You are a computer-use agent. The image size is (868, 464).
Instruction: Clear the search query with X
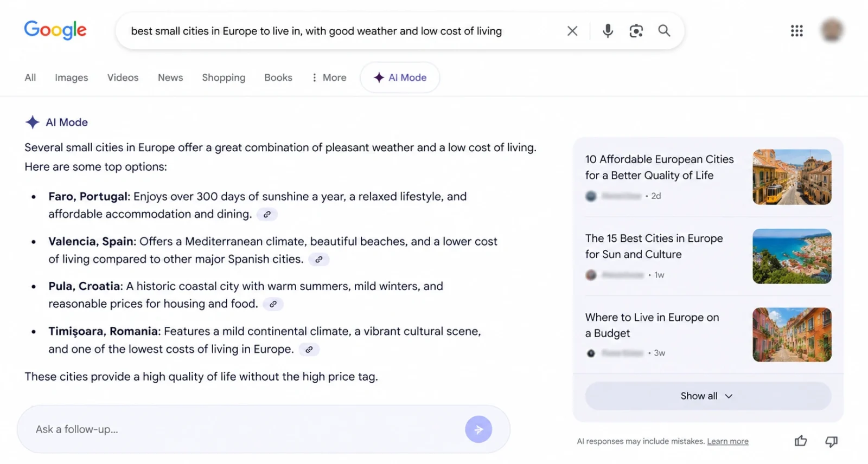(x=572, y=31)
